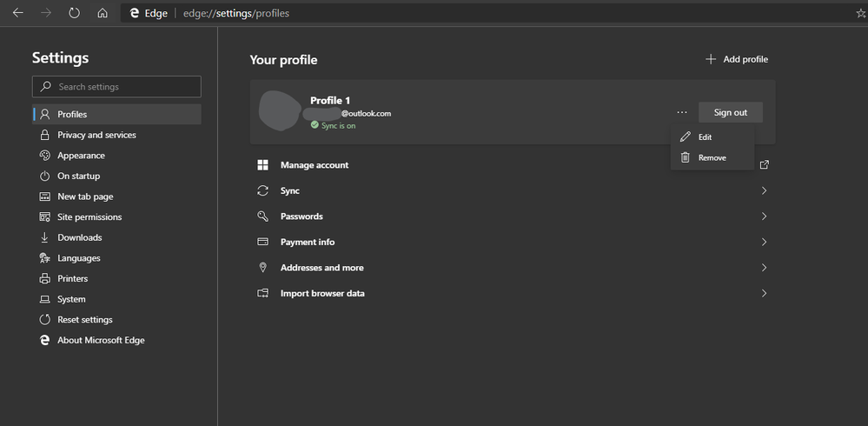The image size is (868, 426).
Task: Click the green Sync is on checkmark
Action: (315, 126)
